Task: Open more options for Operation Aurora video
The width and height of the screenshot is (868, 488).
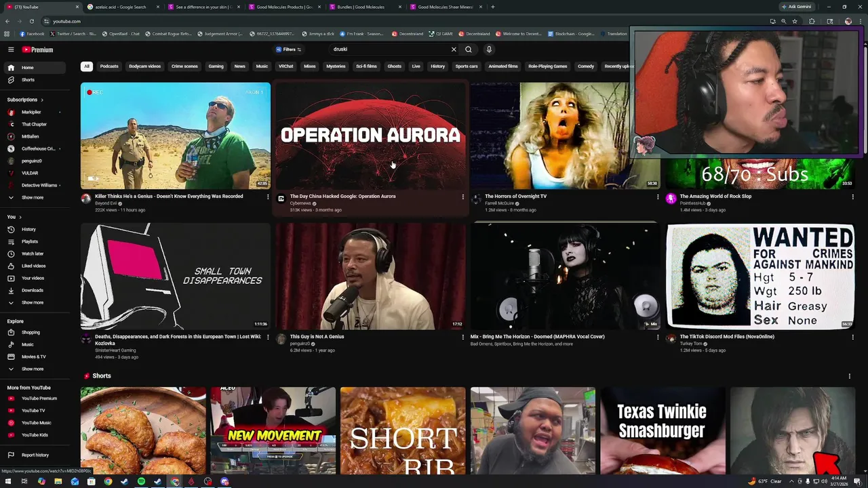Action: 462,197
